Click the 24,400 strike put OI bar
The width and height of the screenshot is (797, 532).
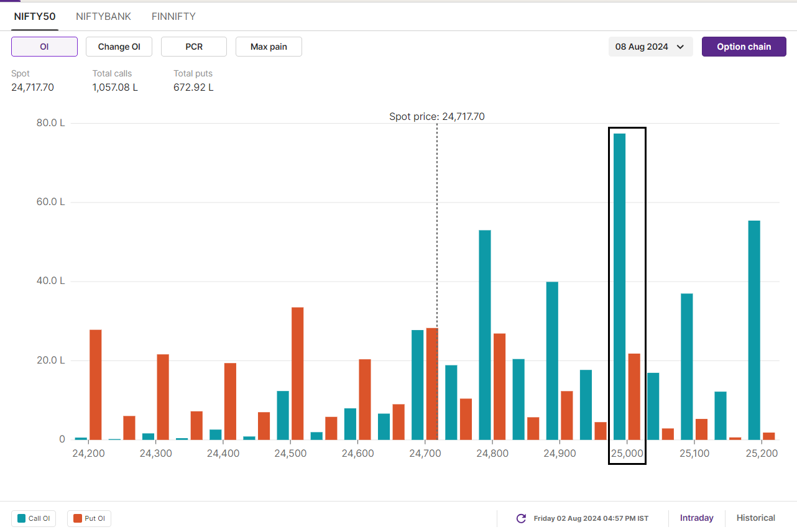pyautogui.click(x=230, y=401)
